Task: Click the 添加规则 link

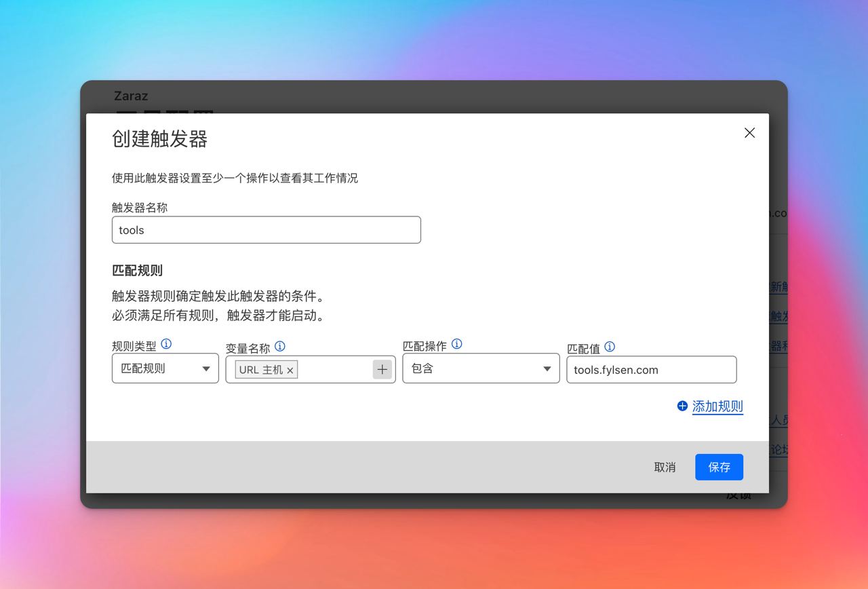Action: pyautogui.click(x=717, y=406)
